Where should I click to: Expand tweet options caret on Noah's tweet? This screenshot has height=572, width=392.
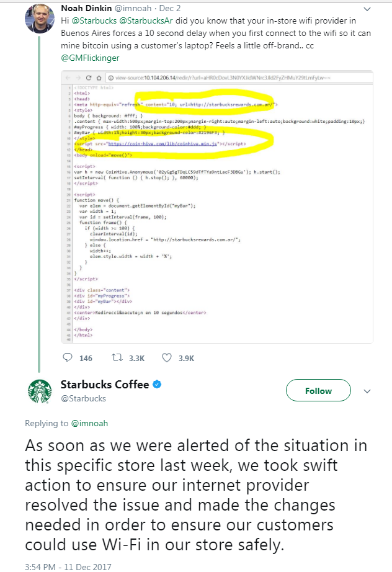click(x=367, y=9)
